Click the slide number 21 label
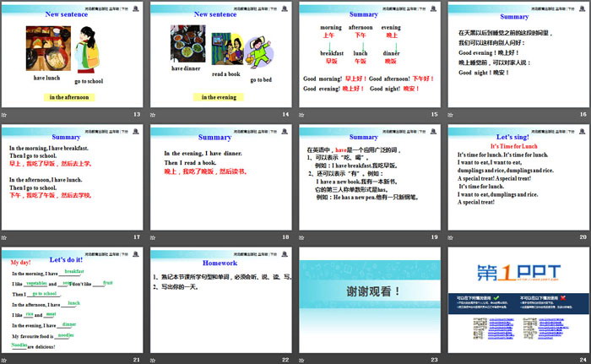The width and height of the screenshot is (591, 364). point(137,360)
